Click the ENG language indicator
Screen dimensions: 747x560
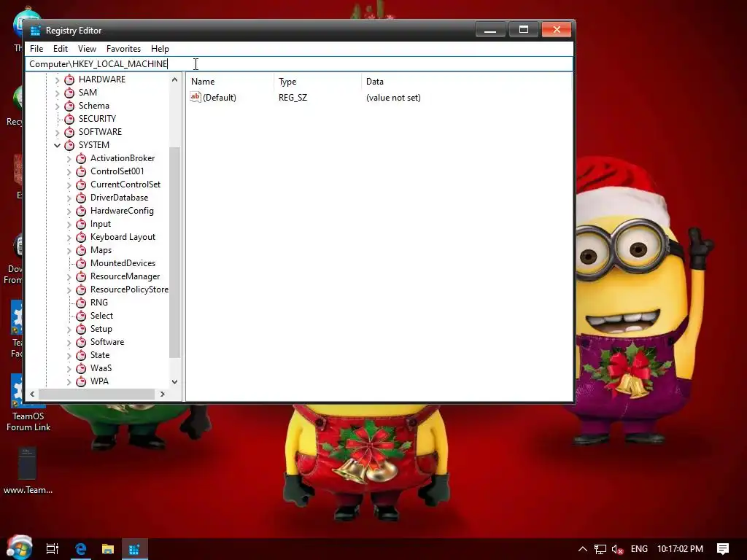(x=639, y=549)
